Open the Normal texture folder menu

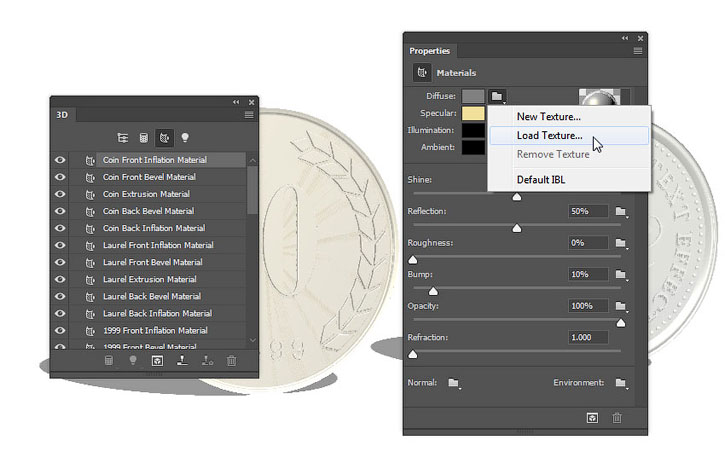pyautogui.click(x=454, y=383)
